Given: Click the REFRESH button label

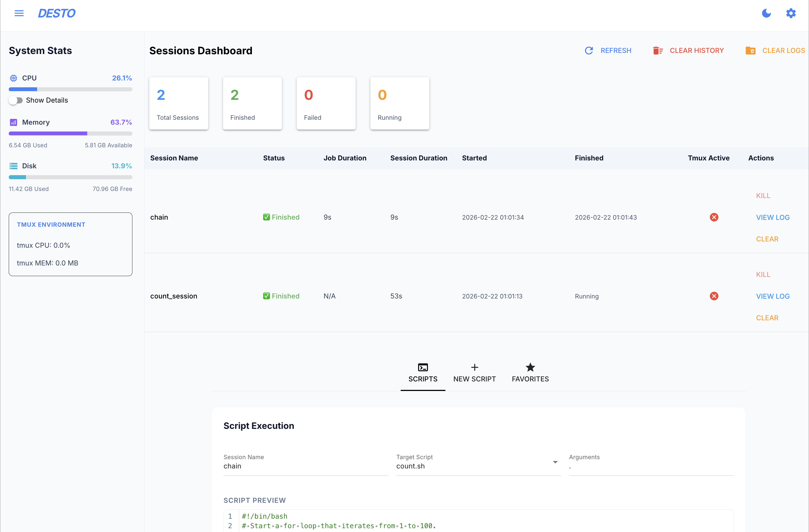Looking at the screenshot, I should 615,51.
